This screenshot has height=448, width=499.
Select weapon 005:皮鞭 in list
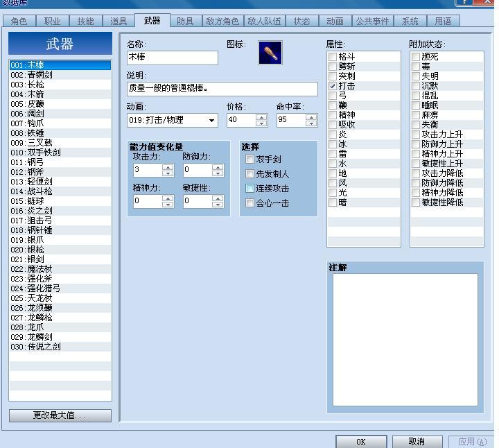pos(60,104)
